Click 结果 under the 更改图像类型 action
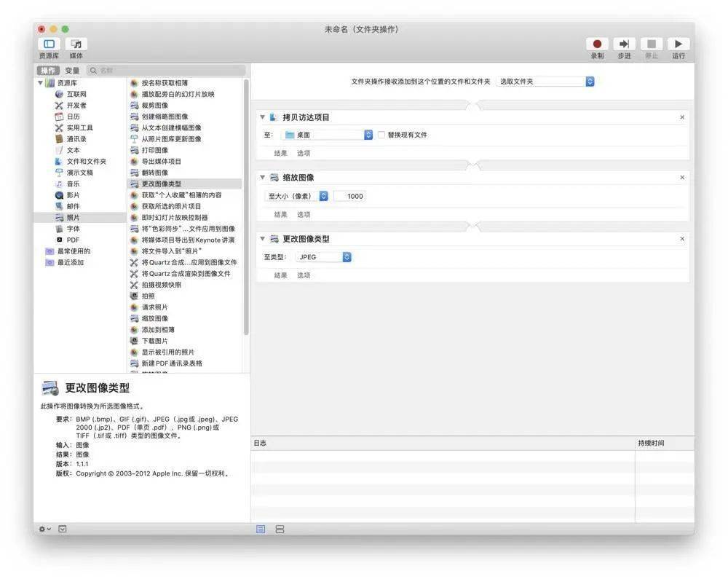The width and height of the screenshot is (728, 579). click(280, 275)
